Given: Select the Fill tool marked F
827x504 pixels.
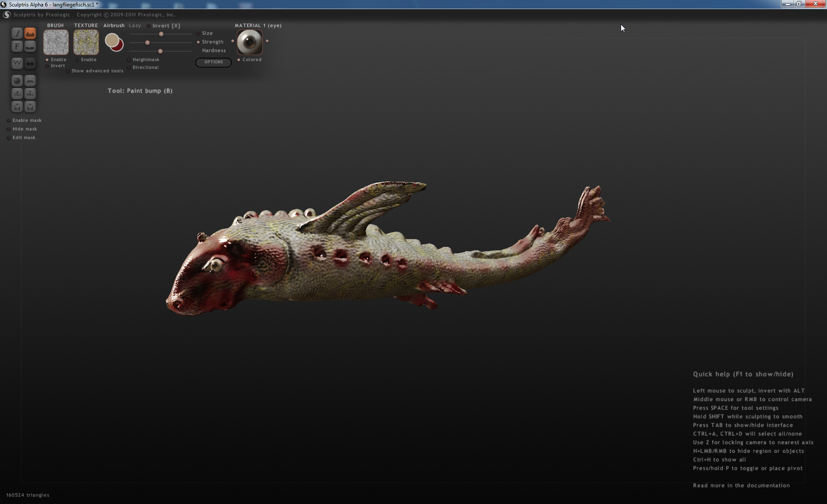Looking at the screenshot, I should tap(17, 47).
